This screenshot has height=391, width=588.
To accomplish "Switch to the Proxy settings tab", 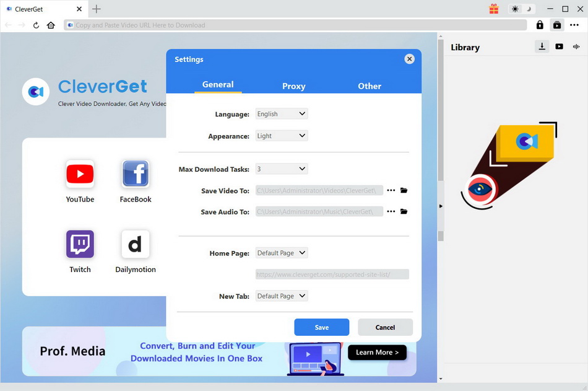I will click(x=293, y=86).
